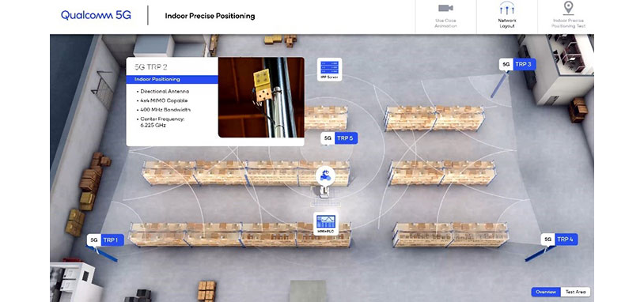Select the 5G TRP 4 marker
This screenshot has height=302, width=644.
tap(559, 240)
